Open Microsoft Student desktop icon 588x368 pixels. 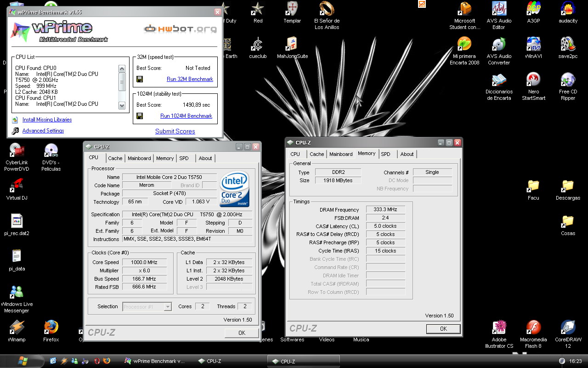[464, 16]
